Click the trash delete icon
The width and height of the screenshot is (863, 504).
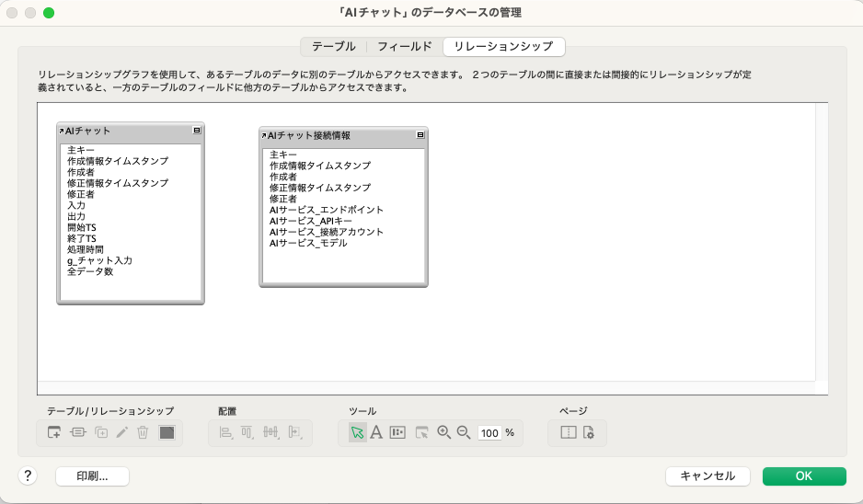click(143, 432)
